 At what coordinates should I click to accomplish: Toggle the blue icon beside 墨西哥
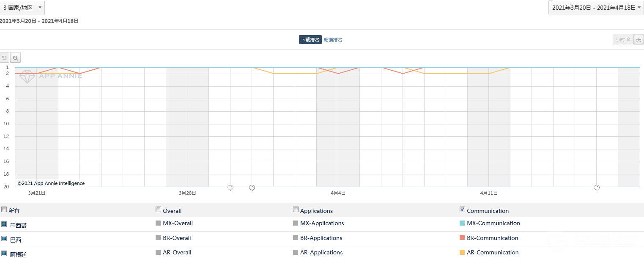pyautogui.click(x=4, y=224)
